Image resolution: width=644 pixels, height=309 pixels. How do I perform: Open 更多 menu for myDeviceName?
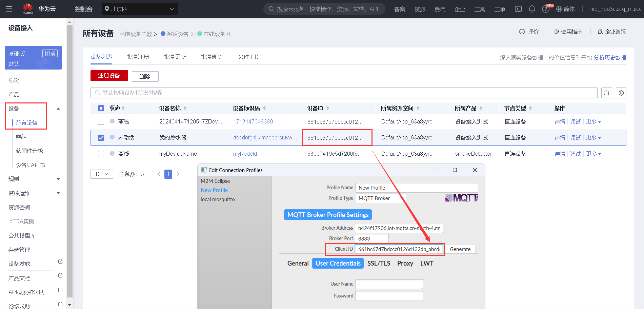coord(593,154)
